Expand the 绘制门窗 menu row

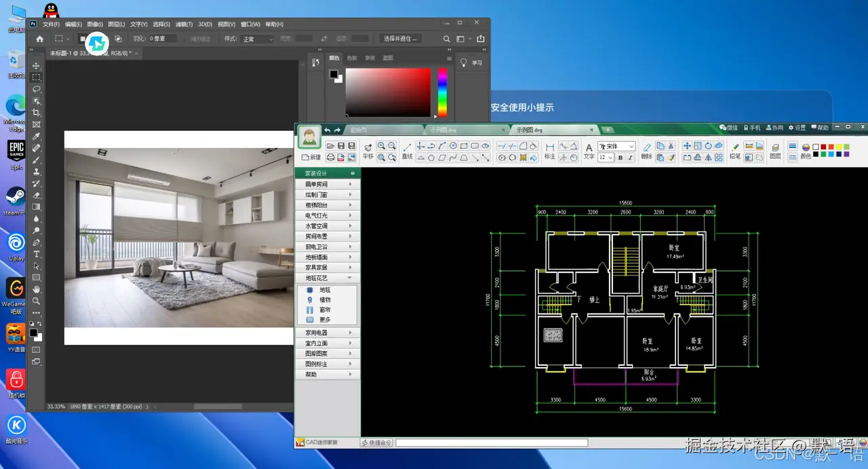point(328,195)
